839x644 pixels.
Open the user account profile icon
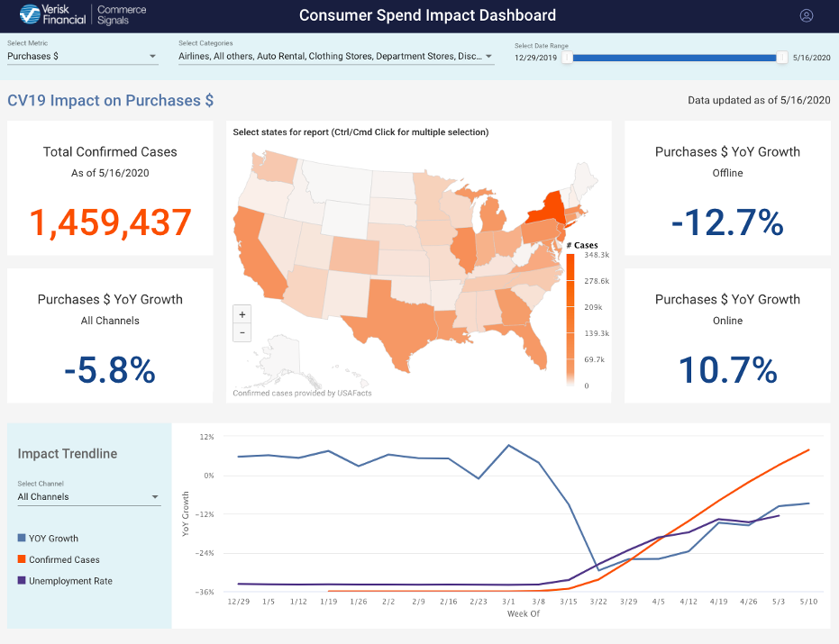(x=806, y=15)
